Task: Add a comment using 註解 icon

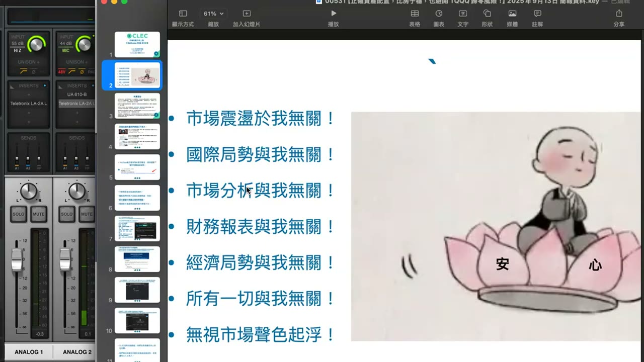Action: (537, 14)
